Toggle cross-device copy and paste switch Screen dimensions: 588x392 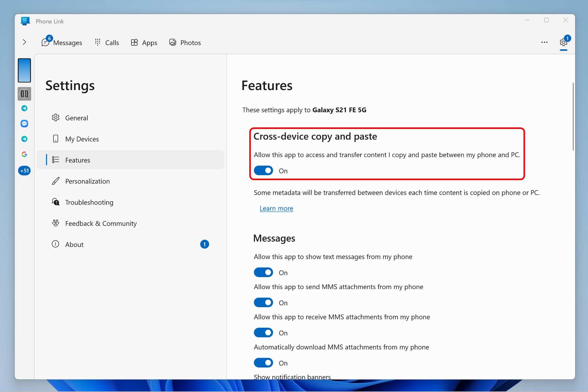263,171
